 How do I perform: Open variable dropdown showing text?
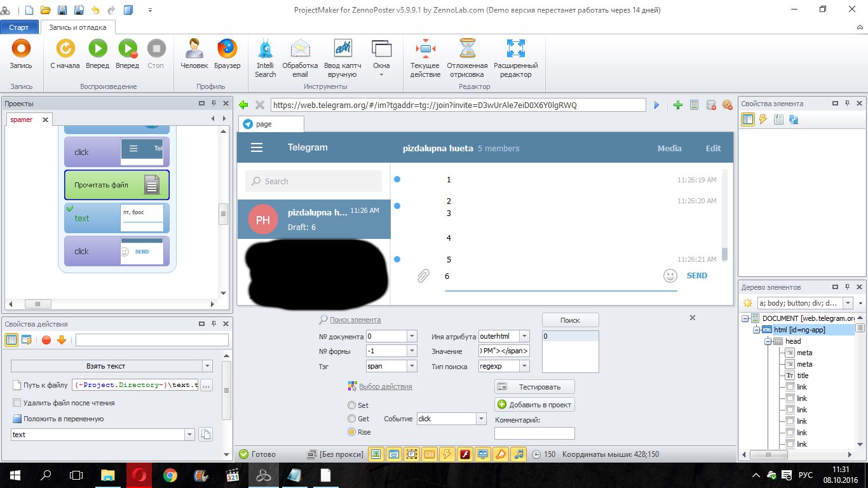point(189,435)
